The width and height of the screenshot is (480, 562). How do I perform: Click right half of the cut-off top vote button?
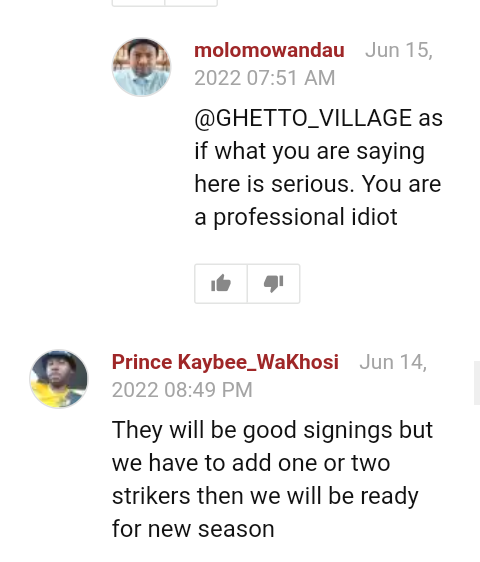(191, 3)
